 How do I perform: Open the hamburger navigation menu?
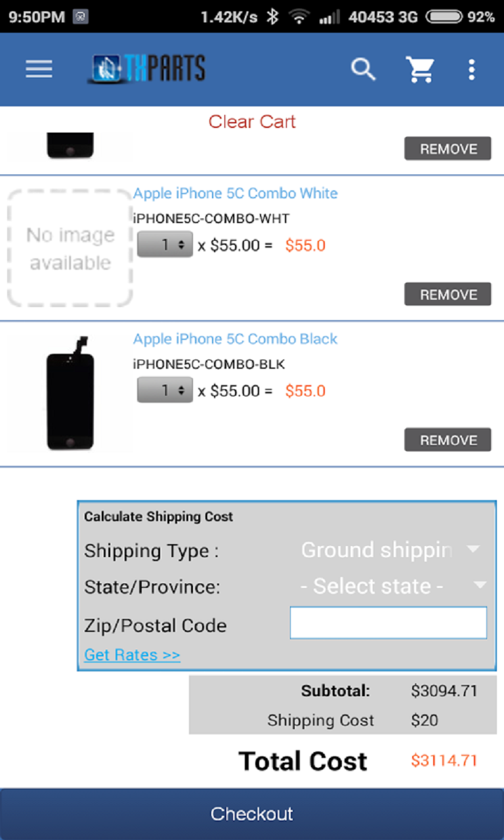pyautogui.click(x=39, y=69)
